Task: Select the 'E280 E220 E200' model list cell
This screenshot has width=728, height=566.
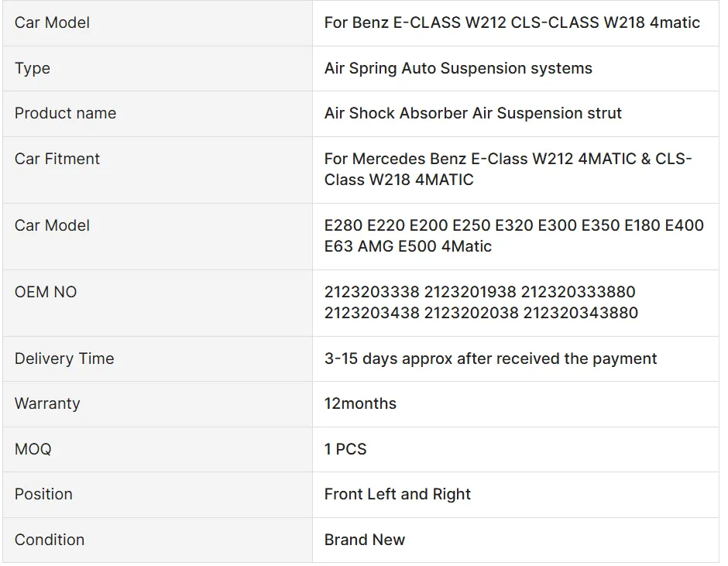Action: [513, 235]
